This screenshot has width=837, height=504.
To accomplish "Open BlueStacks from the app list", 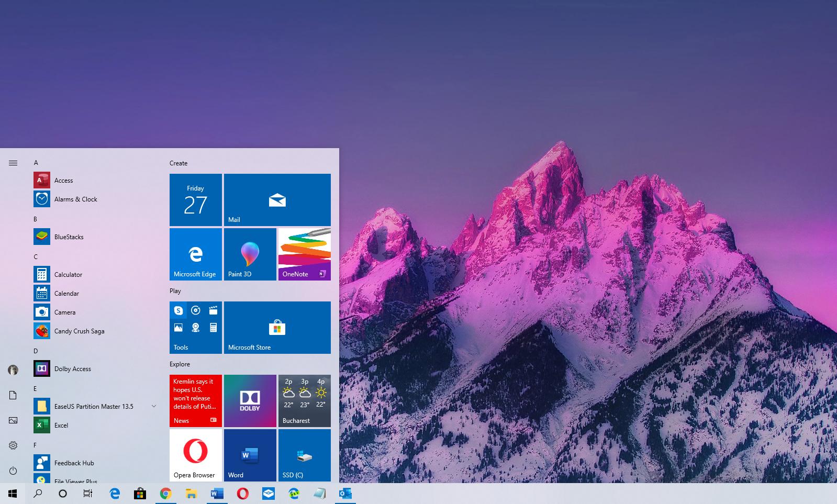I will (x=94, y=237).
